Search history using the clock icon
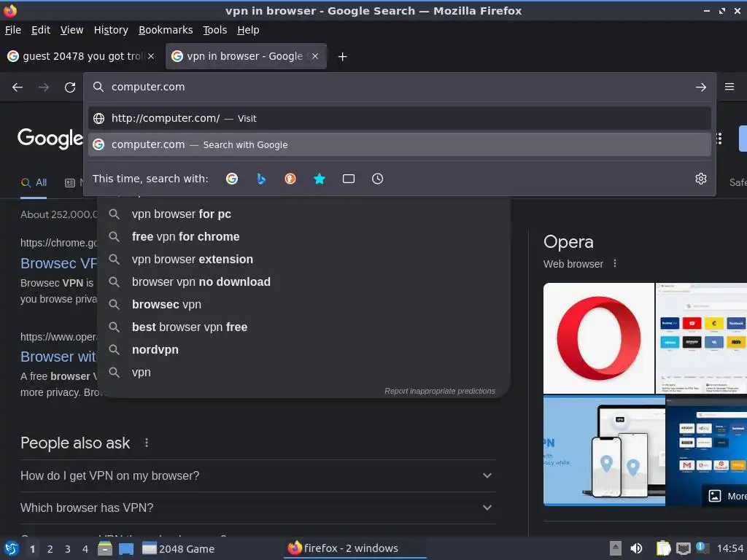This screenshot has width=747, height=560. [x=377, y=179]
